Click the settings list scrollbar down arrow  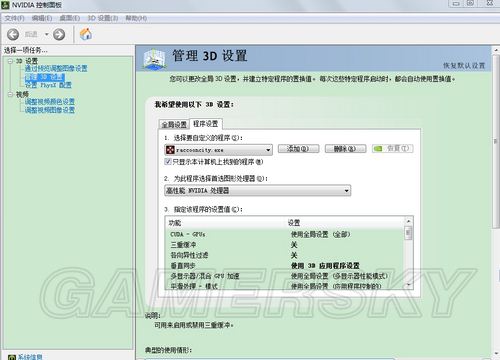(408, 285)
